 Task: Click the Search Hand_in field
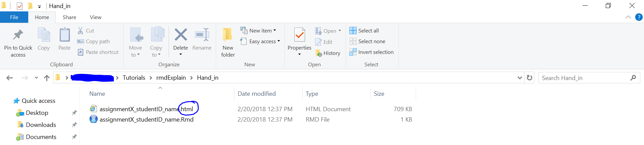coord(584,78)
